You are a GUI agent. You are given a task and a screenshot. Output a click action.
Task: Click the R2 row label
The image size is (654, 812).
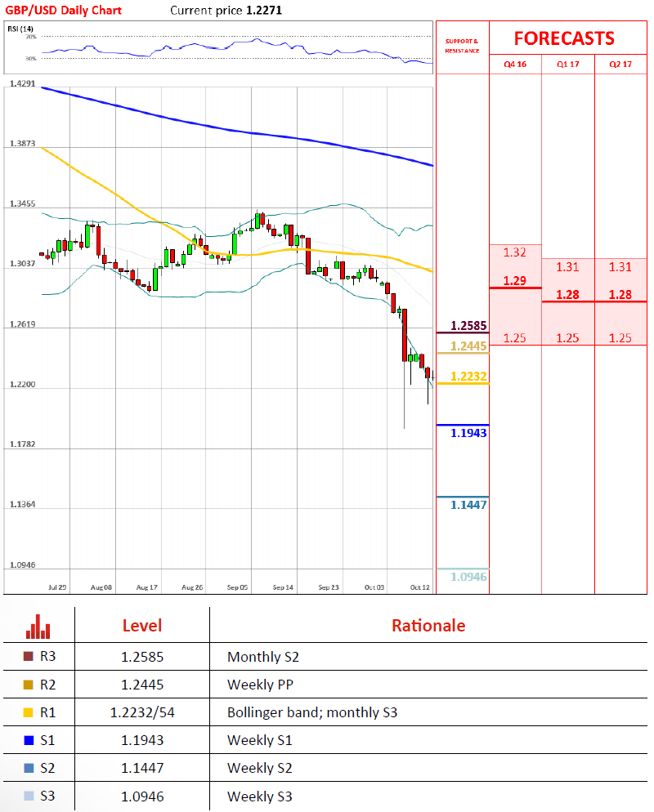47,685
